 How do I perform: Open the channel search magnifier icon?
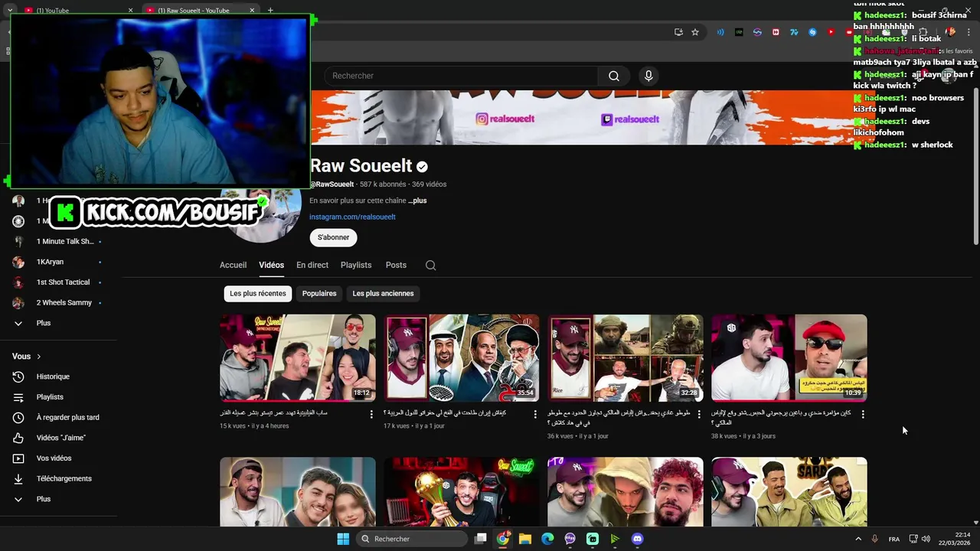(x=430, y=265)
